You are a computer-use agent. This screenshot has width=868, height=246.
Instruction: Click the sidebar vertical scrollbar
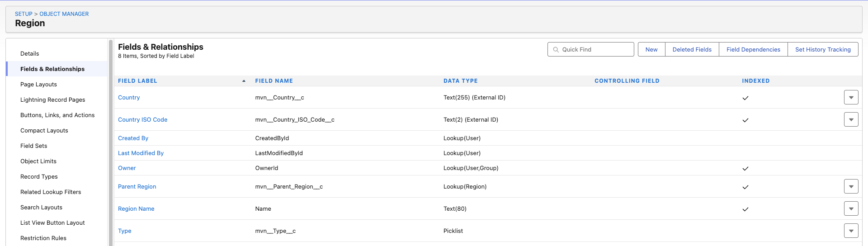[111, 142]
